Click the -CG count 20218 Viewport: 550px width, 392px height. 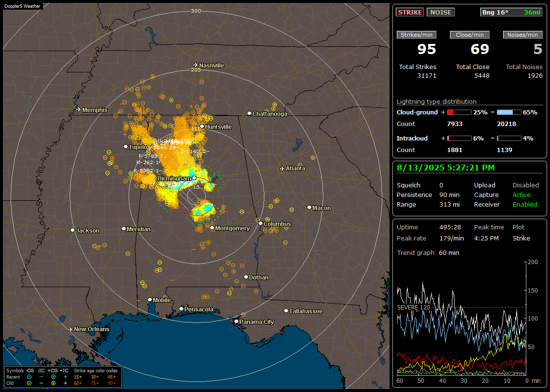507,124
